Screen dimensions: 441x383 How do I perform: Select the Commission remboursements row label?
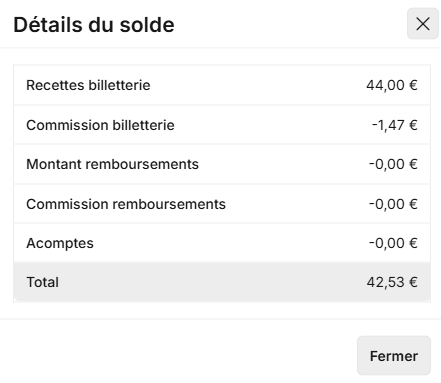[x=126, y=204]
